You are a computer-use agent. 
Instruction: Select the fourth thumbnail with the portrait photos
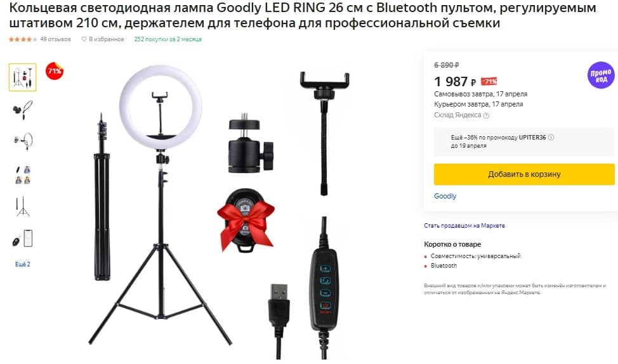coord(22,174)
